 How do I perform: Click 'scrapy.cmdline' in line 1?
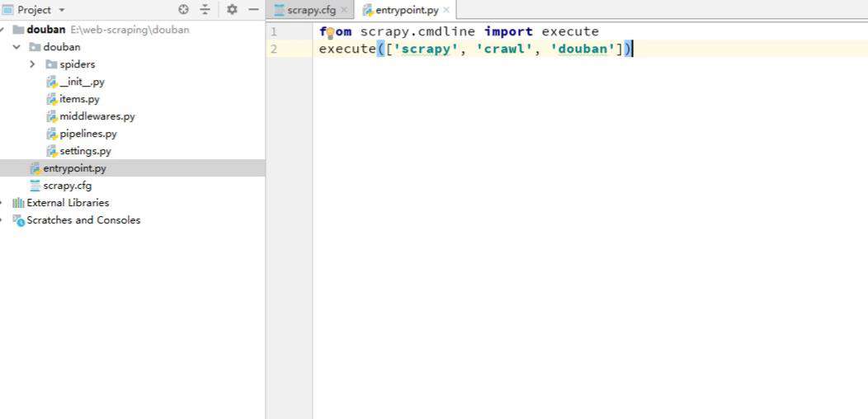tap(417, 31)
